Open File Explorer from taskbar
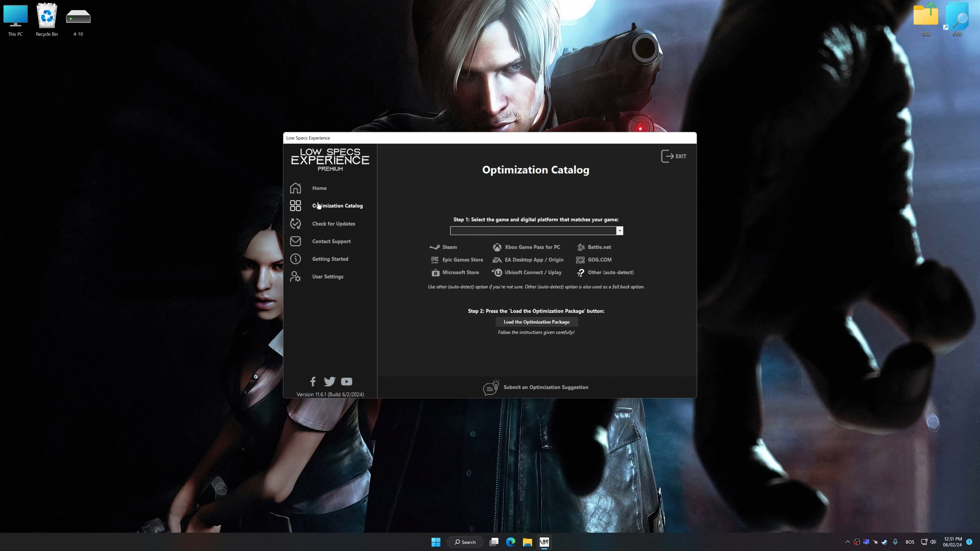980x551 pixels. point(528,542)
